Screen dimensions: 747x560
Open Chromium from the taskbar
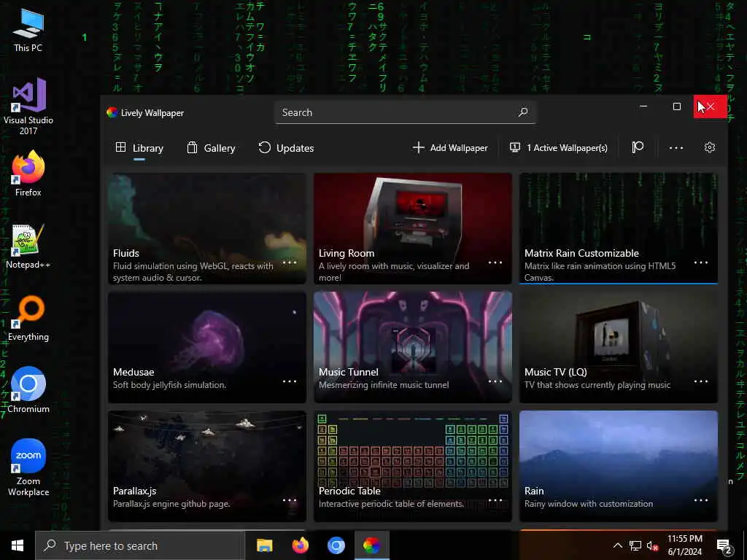coord(336,545)
